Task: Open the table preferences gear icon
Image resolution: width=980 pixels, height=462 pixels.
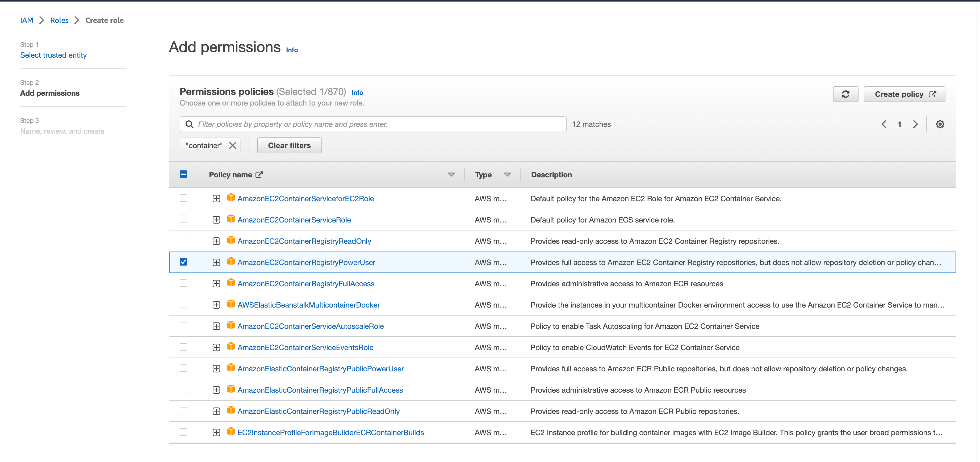Action: (x=940, y=124)
